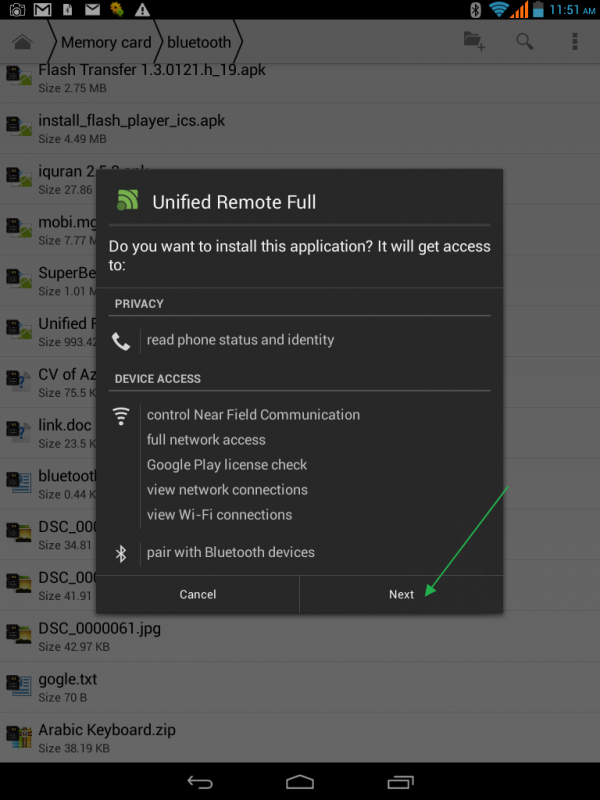Cancel the application install

[x=198, y=594]
